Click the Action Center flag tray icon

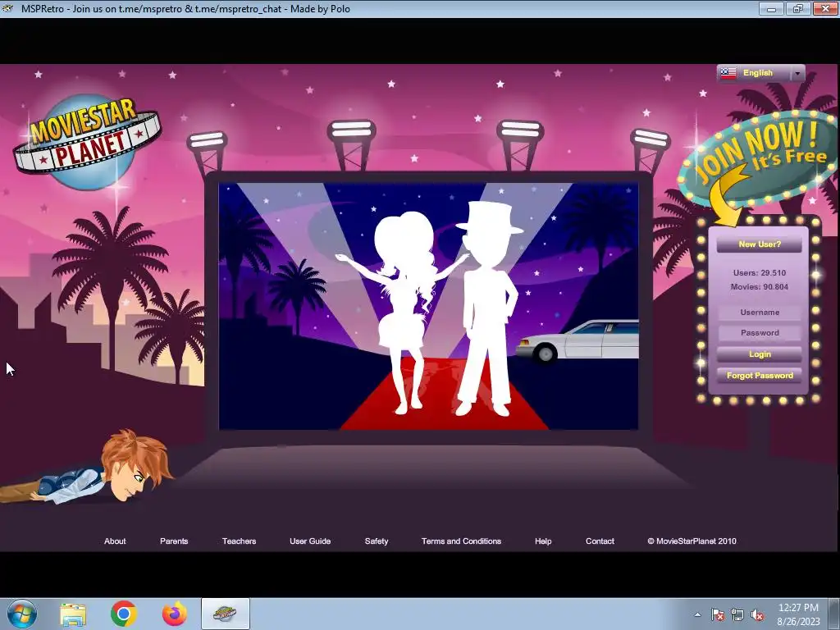click(x=717, y=614)
